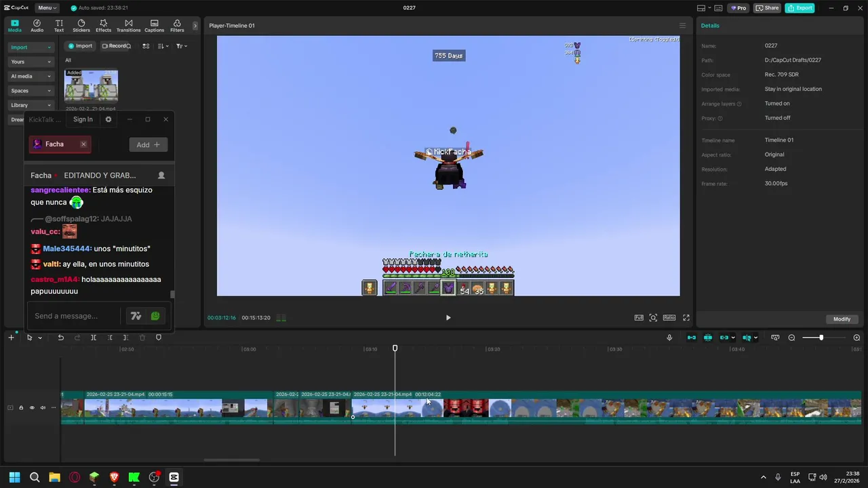The height and width of the screenshot is (488, 868).
Task: Click the Record button
Action: coord(114,46)
